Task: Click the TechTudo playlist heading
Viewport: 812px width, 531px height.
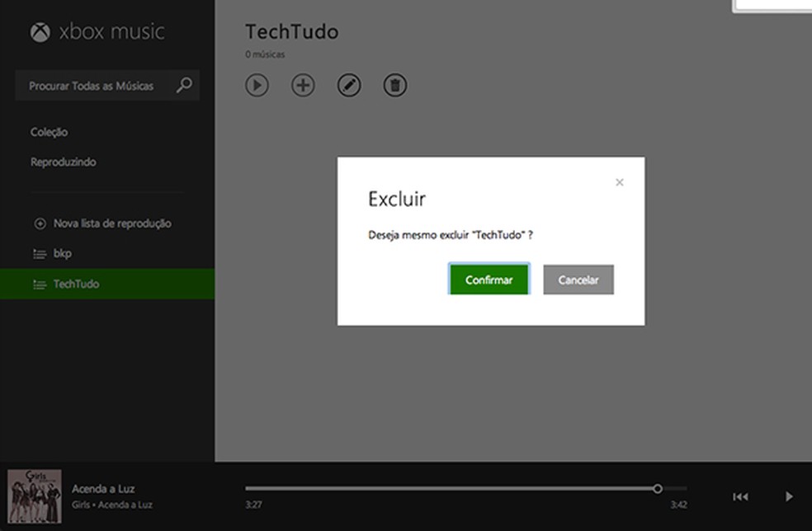Action: click(x=292, y=31)
